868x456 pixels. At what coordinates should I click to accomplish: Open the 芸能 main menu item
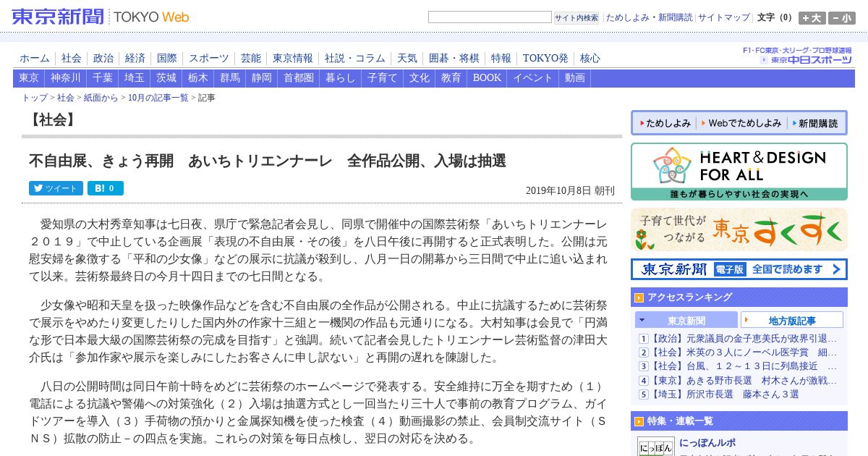point(251,58)
